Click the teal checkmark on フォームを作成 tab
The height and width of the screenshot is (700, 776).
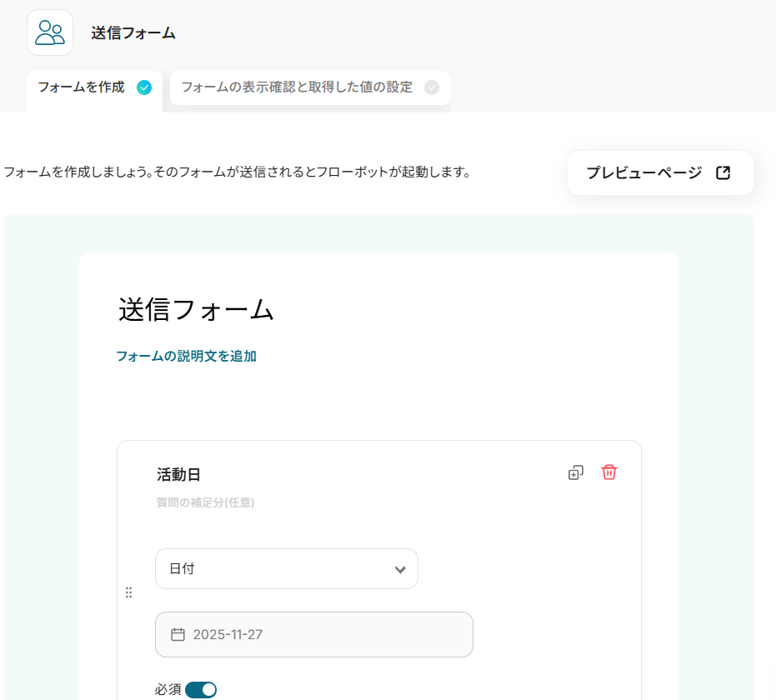[x=144, y=87]
